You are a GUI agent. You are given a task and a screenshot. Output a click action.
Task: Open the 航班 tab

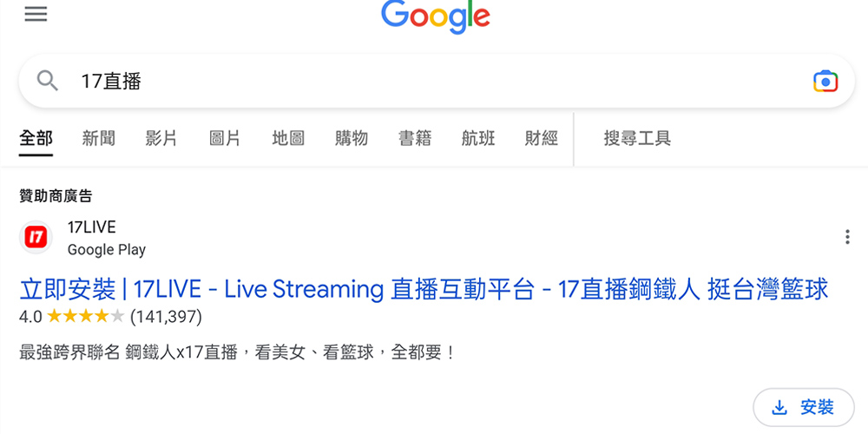click(x=477, y=138)
